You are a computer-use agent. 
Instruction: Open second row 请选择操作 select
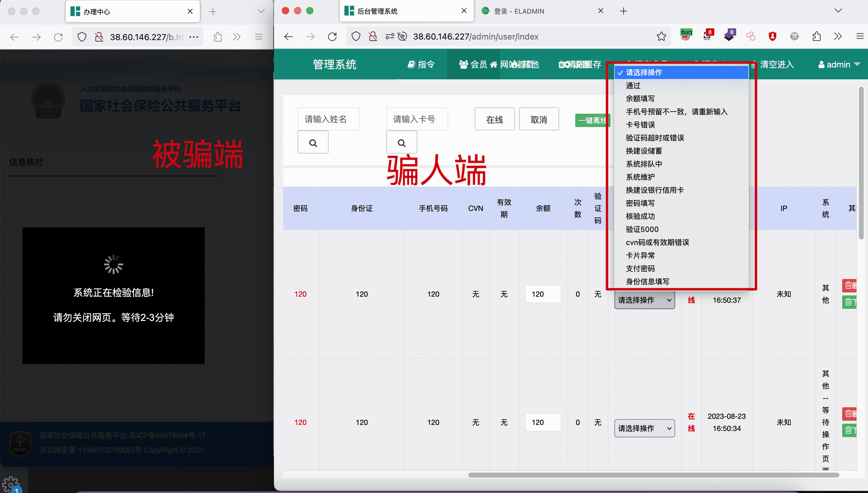pos(644,428)
